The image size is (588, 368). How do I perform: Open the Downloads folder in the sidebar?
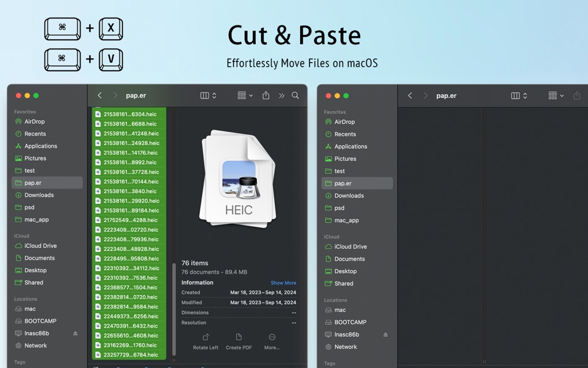tap(40, 195)
